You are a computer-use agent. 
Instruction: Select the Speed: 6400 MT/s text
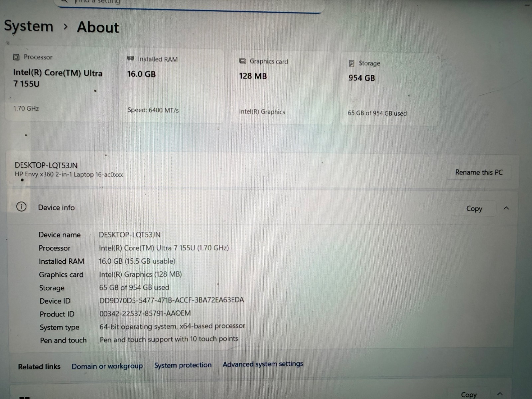[153, 110]
